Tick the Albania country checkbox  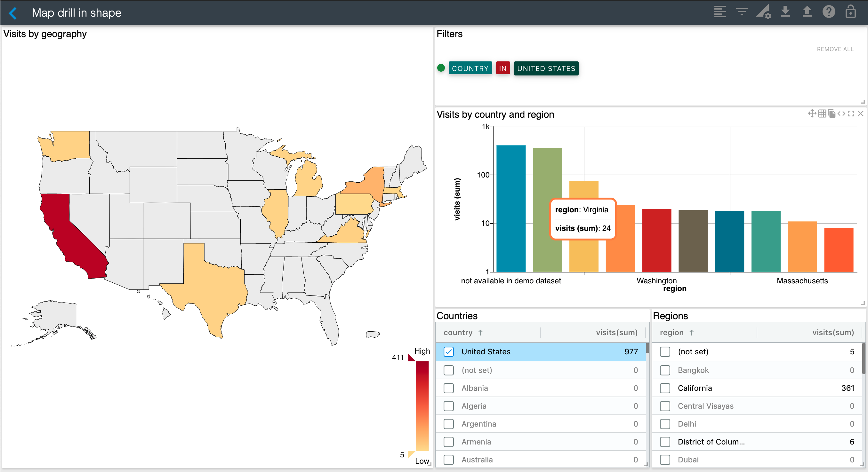pyautogui.click(x=448, y=388)
